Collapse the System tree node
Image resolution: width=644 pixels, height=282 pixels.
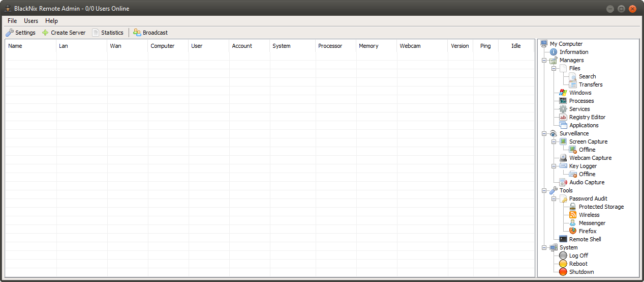(x=544, y=247)
